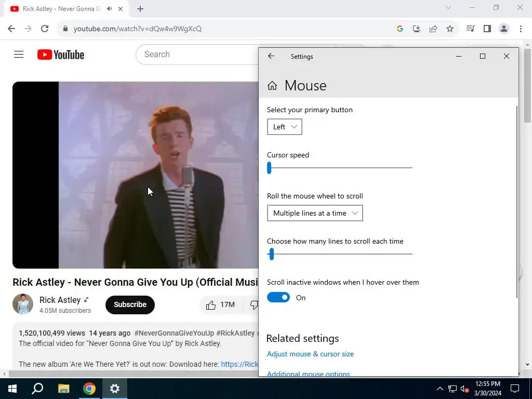Screen dimensions: 532x399
Task: Click the Chrome page vertical scrollbar
Action: pos(527,86)
